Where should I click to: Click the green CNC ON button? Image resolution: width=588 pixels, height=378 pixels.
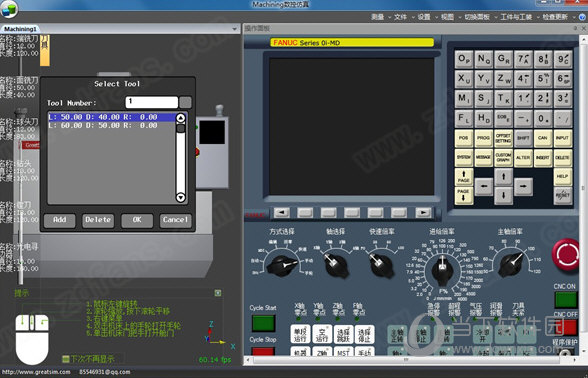pos(566,300)
